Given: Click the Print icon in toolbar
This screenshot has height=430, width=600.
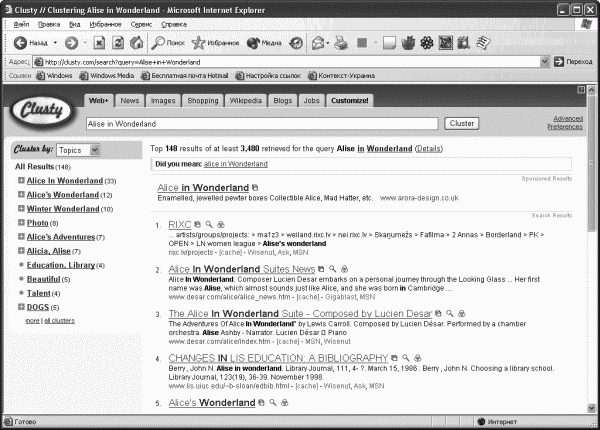Looking at the screenshot, I should [341, 43].
